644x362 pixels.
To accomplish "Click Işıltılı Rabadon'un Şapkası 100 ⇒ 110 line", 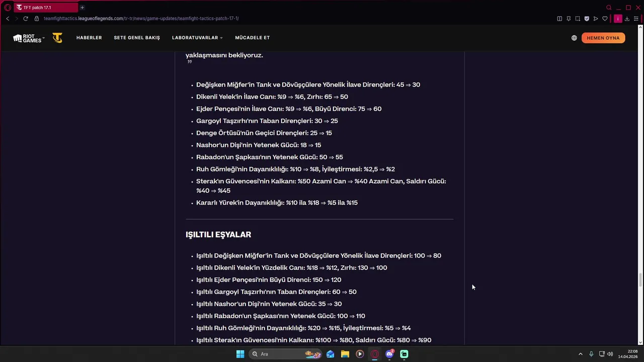I will [x=281, y=316].
